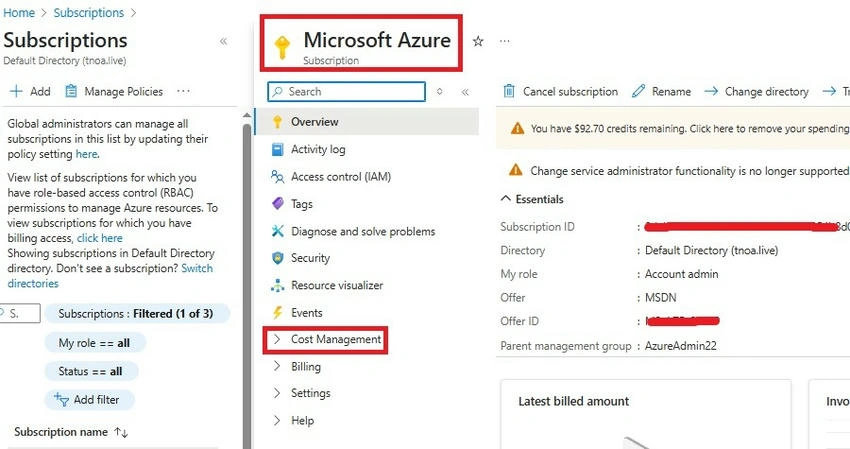Click the Change directory button

756,91
